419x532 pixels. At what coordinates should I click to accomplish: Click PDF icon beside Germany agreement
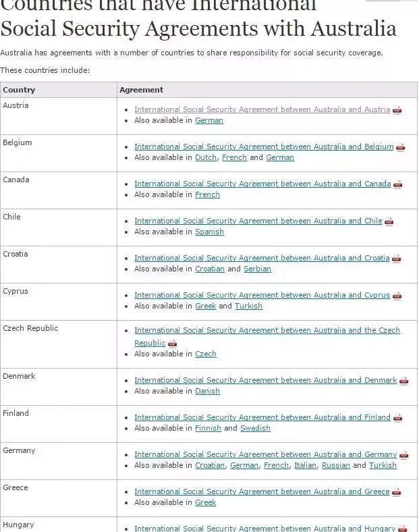pyautogui.click(x=403, y=455)
